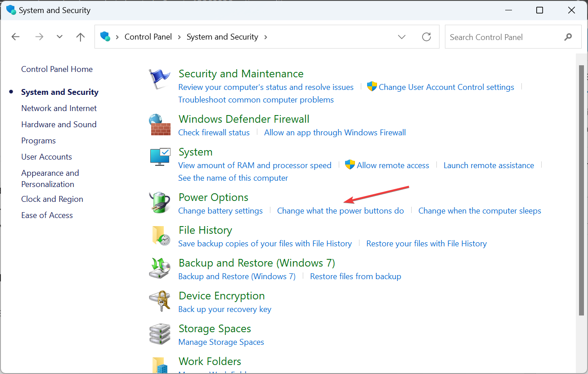Select Network and Internet in the sidebar

pos(59,108)
